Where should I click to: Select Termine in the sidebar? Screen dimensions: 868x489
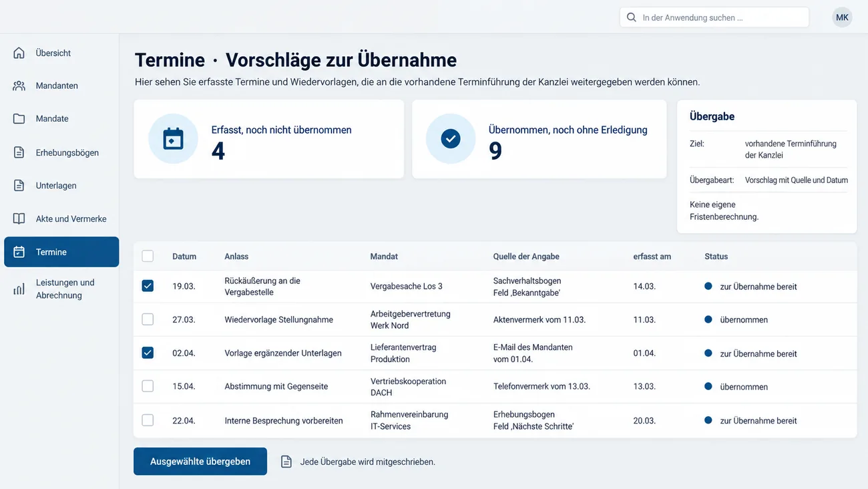61,252
